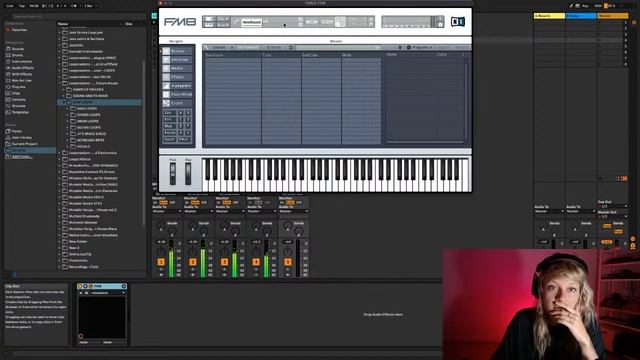
Task: Open Favorites collection in browser
Action: click(x=16, y=30)
